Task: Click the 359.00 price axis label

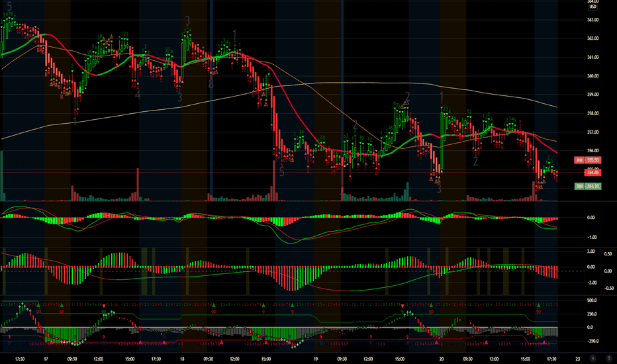Action: pos(593,95)
